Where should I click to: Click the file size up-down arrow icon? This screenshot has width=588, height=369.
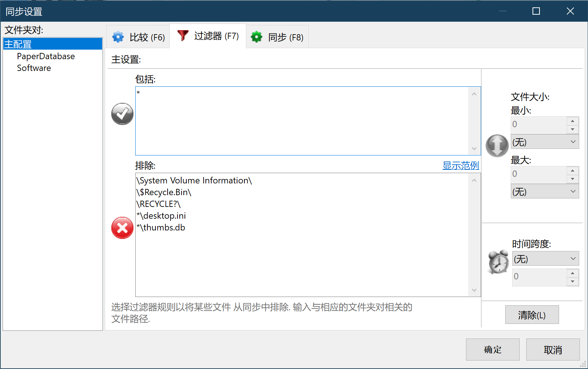point(497,146)
